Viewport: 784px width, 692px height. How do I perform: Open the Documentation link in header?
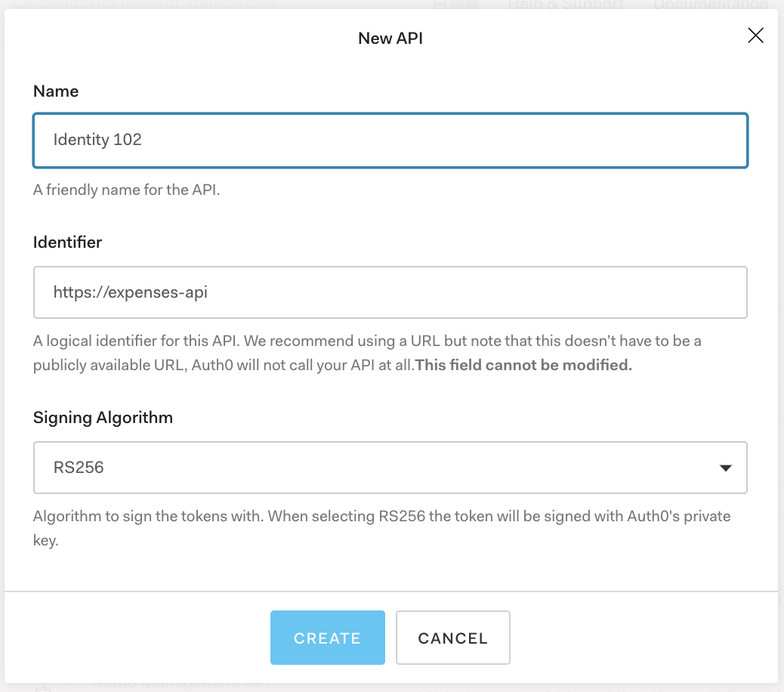coord(710,5)
